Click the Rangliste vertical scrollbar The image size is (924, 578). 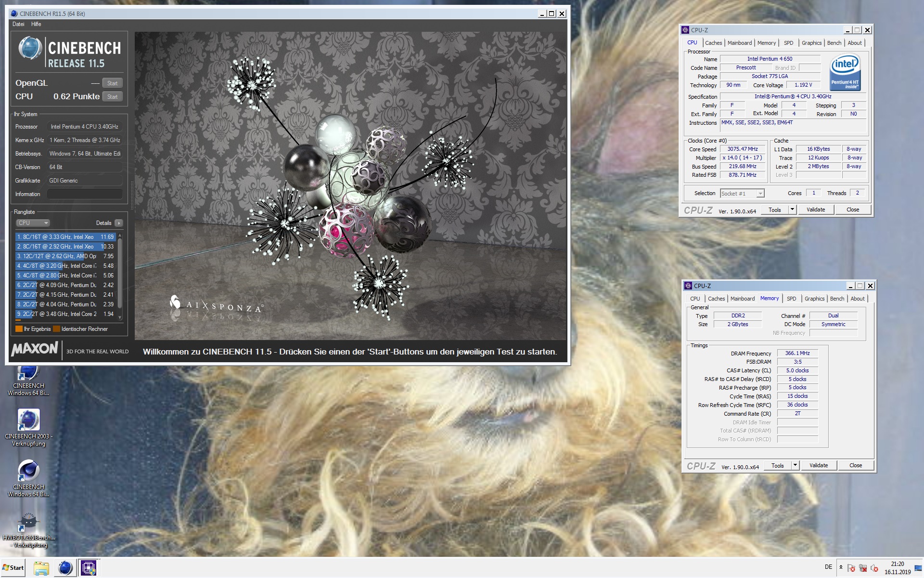pos(120,277)
